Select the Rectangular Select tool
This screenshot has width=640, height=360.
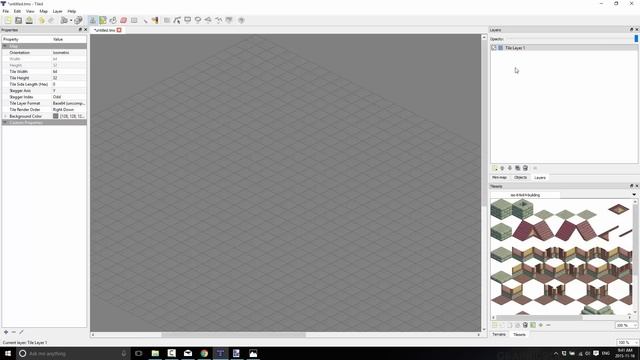coord(134,20)
